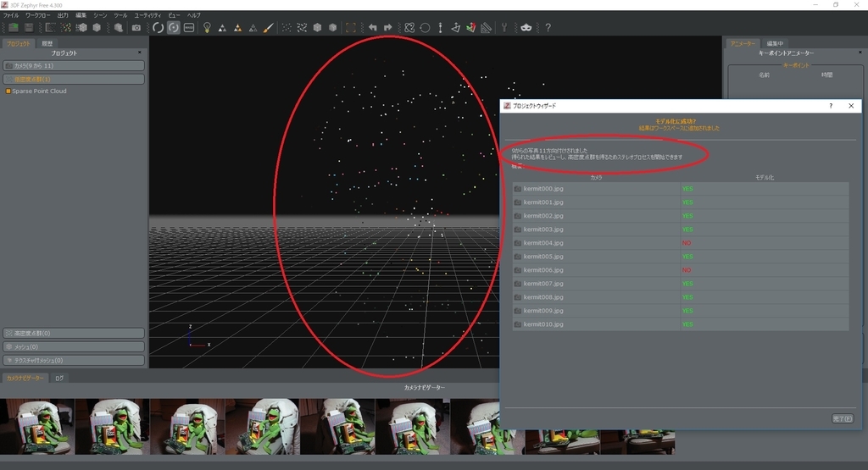Toggle the light bulb lighting icon
Image resolution: width=868 pixels, height=470 pixels.
207,27
